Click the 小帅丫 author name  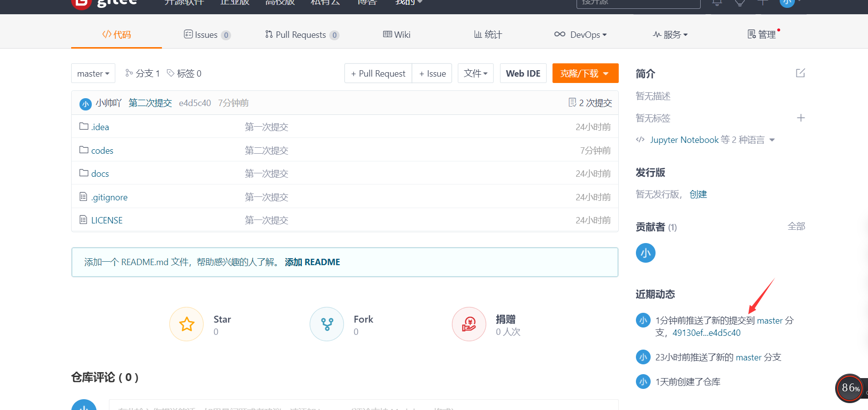click(x=108, y=103)
